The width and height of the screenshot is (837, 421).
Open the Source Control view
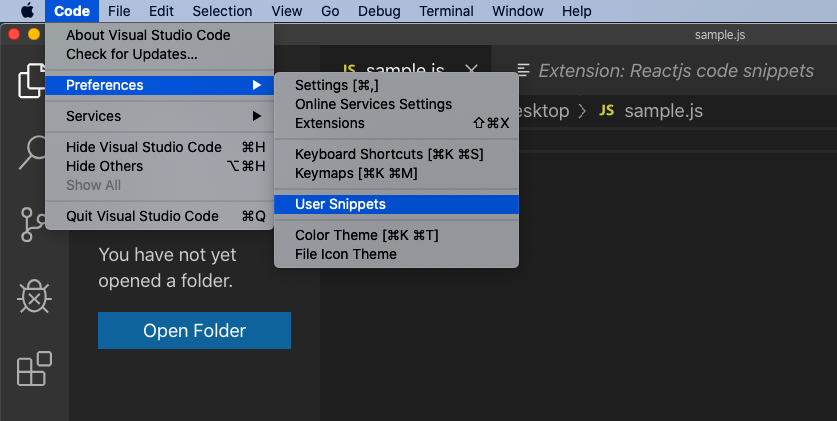click(33, 225)
